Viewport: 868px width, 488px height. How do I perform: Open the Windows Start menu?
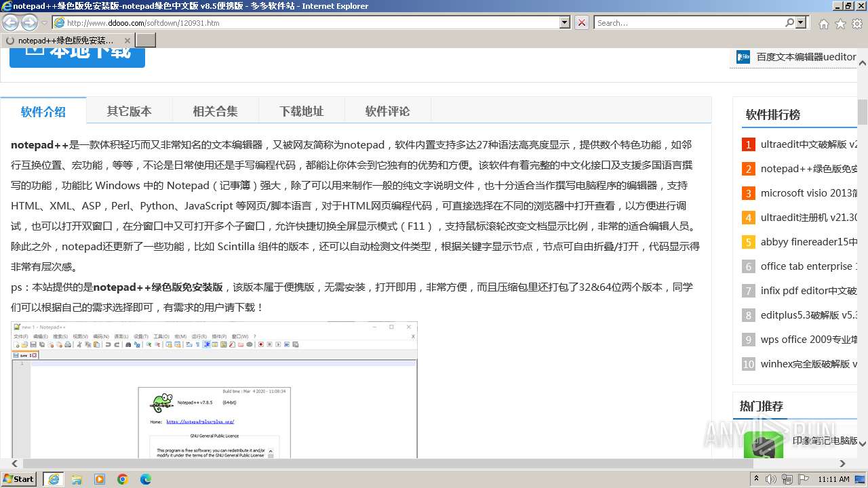(19, 479)
